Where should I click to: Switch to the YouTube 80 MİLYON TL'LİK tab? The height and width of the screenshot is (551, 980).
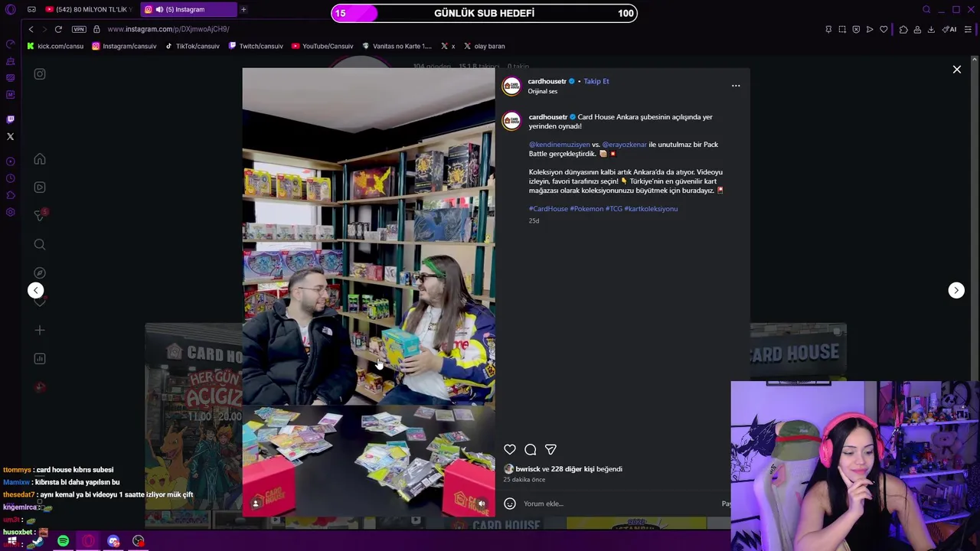pyautogui.click(x=90, y=9)
